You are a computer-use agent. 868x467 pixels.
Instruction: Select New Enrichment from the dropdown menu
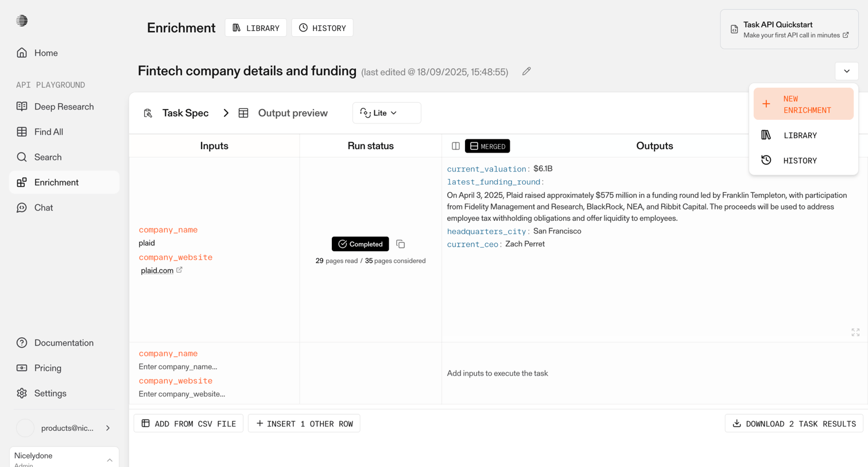804,104
